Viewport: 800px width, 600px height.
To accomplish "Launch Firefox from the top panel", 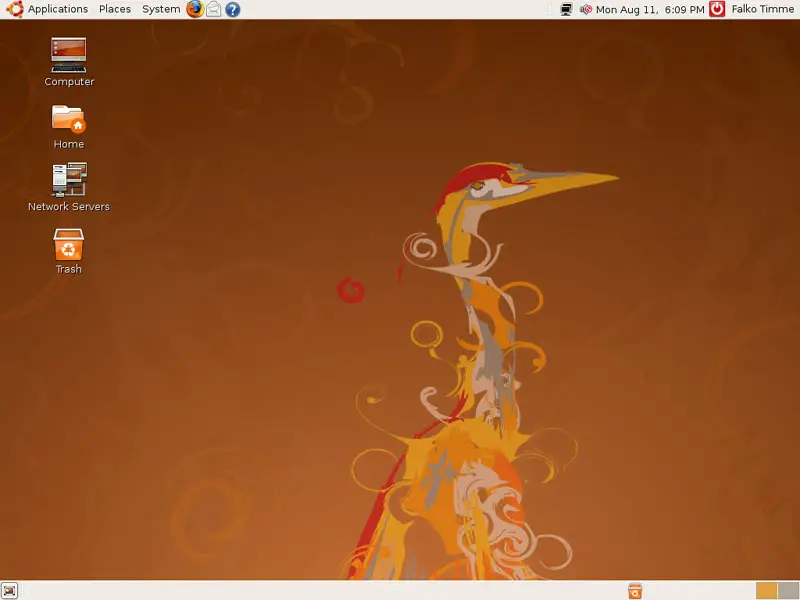I will click(194, 9).
